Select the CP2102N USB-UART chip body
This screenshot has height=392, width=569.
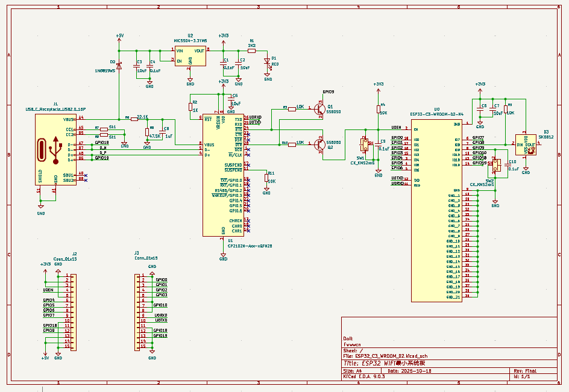click(223, 175)
